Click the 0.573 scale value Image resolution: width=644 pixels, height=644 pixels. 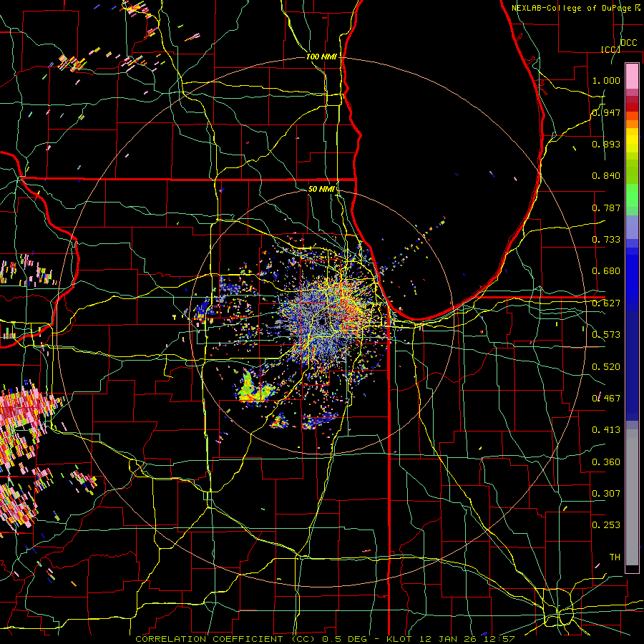[x=606, y=335]
